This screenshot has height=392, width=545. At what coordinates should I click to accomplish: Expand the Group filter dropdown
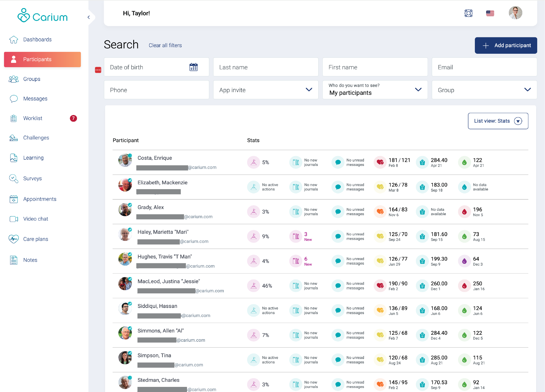coord(484,90)
